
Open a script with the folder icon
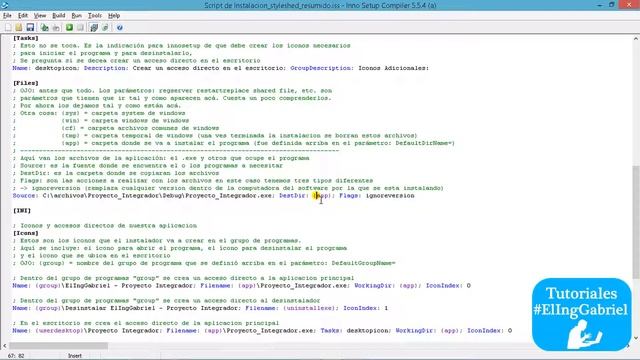point(19,27)
